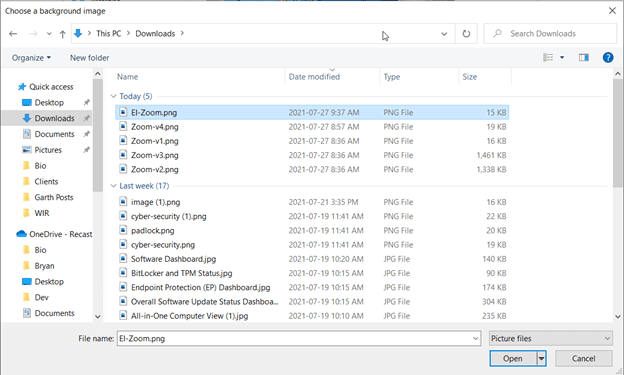The width and height of the screenshot is (624, 375).
Task: Click the padlock.png file icon
Action: click(123, 230)
